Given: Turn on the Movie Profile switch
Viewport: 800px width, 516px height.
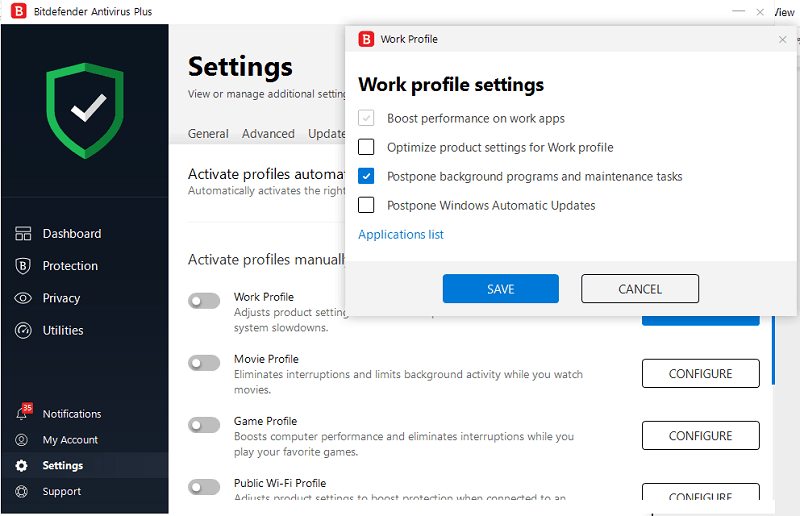Looking at the screenshot, I should (x=204, y=363).
